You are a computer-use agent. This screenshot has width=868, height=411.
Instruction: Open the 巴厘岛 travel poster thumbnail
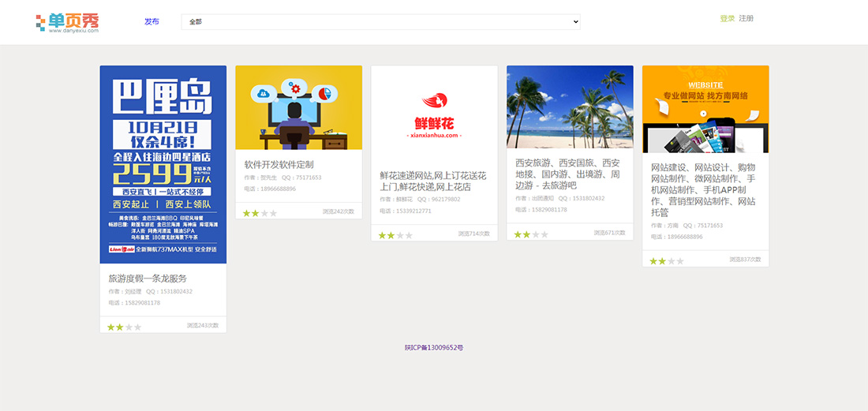[x=163, y=164]
